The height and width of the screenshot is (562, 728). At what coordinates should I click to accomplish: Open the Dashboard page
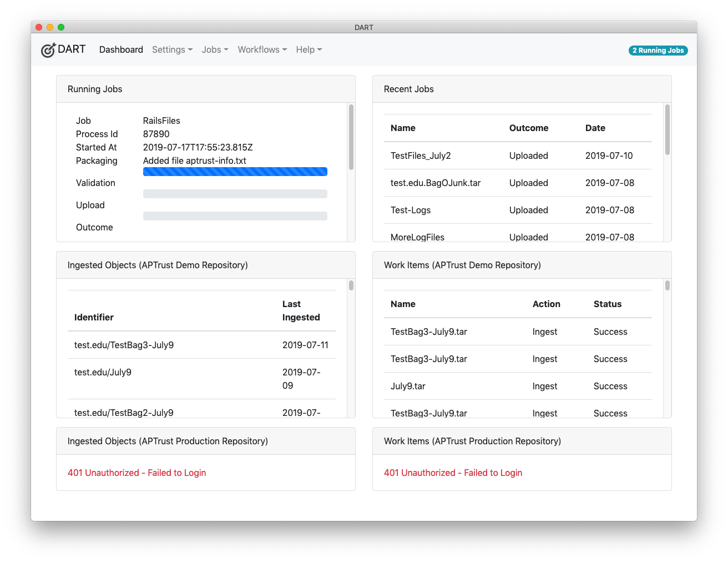(x=121, y=49)
